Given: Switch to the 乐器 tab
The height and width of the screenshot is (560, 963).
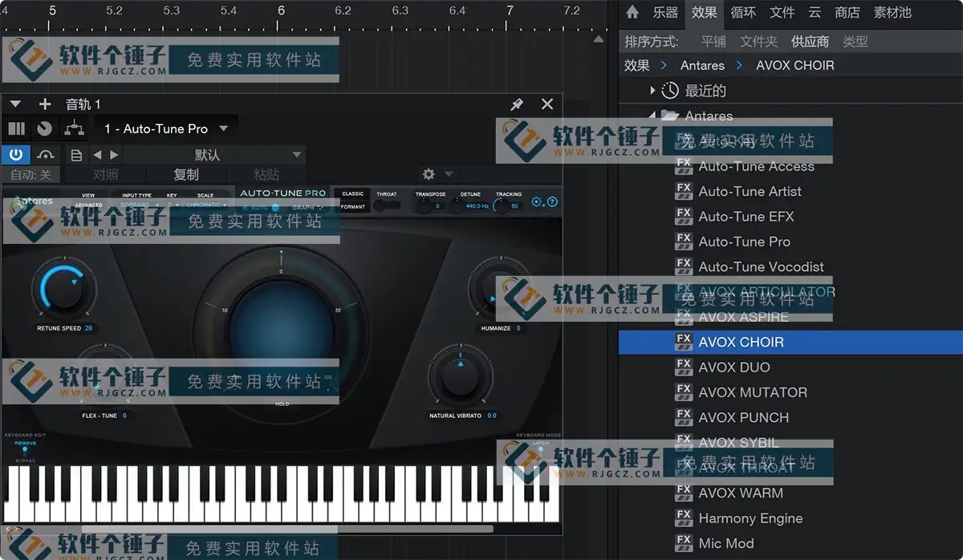Looking at the screenshot, I should pyautogui.click(x=665, y=12).
